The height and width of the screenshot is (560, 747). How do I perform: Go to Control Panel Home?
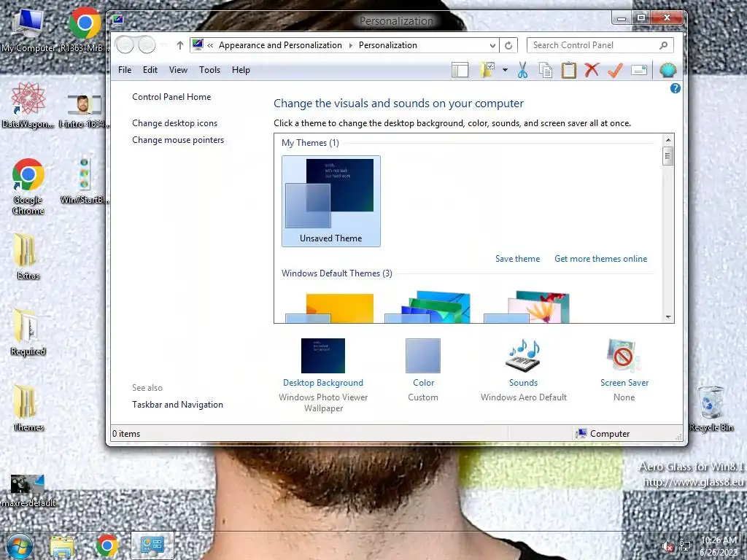[x=171, y=97]
